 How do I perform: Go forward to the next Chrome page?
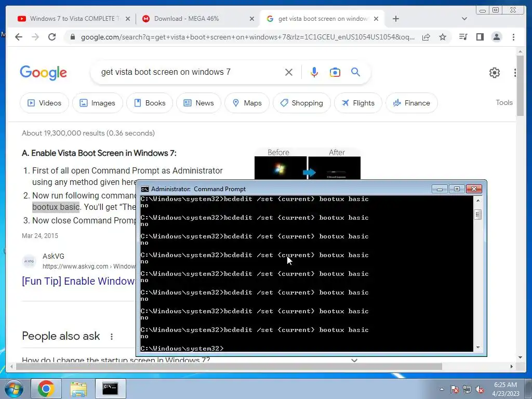(x=35, y=37)
